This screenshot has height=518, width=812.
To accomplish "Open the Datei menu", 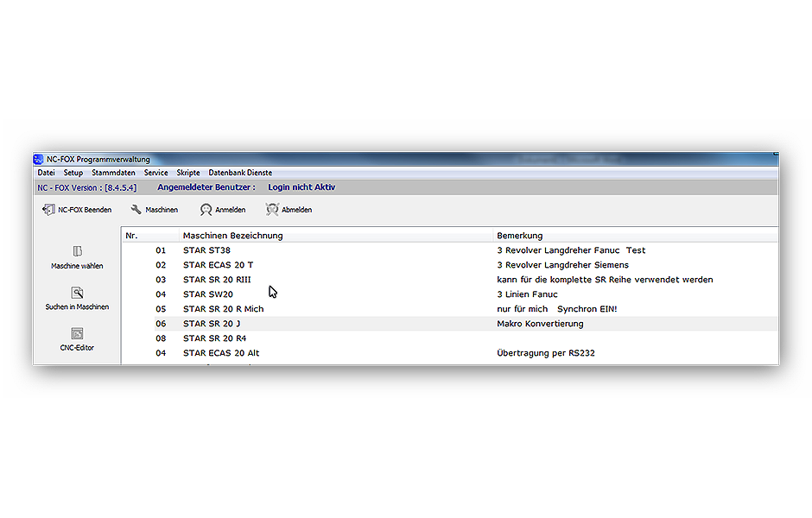I will point(46,172).
